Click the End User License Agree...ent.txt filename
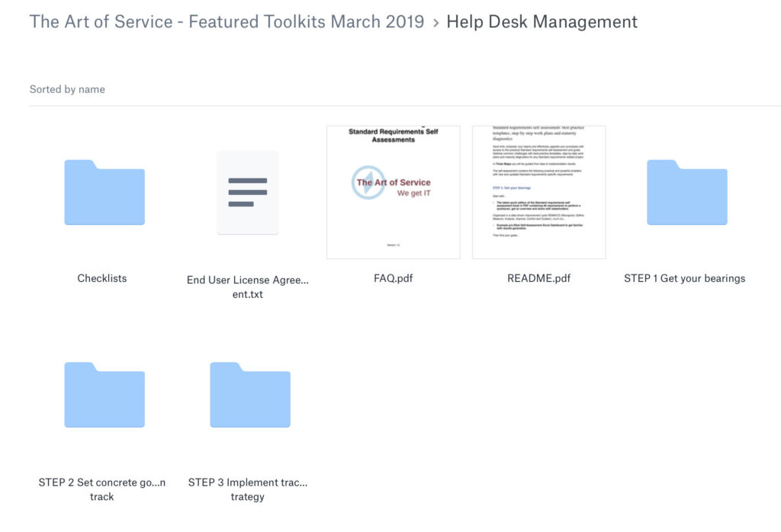The image size is (781, 532). [248, 287]
